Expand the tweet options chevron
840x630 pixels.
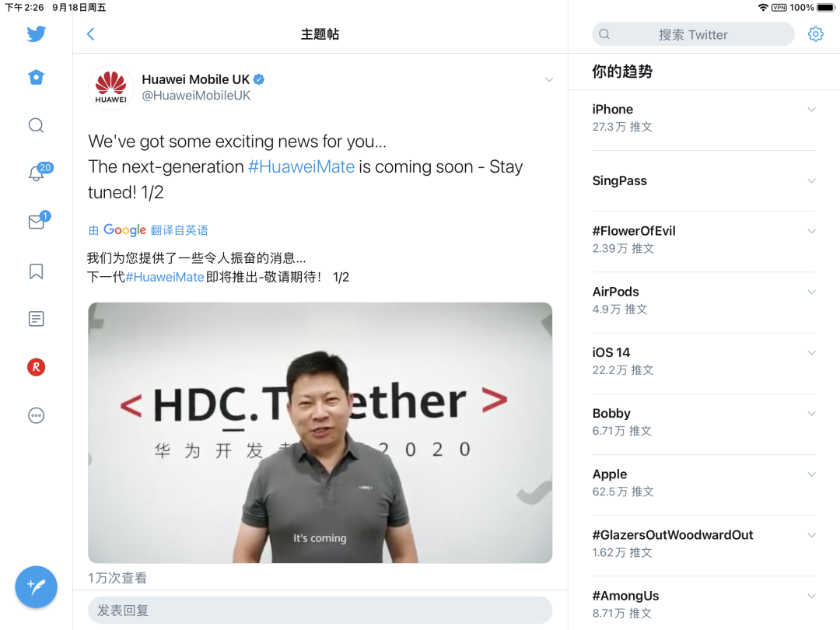(548, 80)
